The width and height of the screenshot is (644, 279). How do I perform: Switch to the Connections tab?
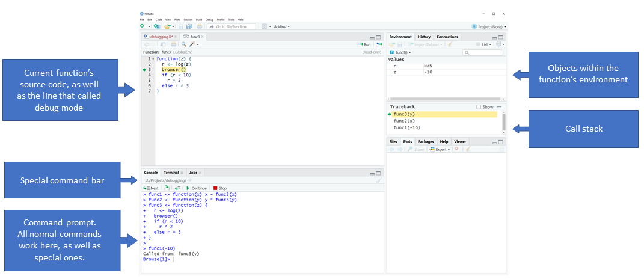(447, 37)
